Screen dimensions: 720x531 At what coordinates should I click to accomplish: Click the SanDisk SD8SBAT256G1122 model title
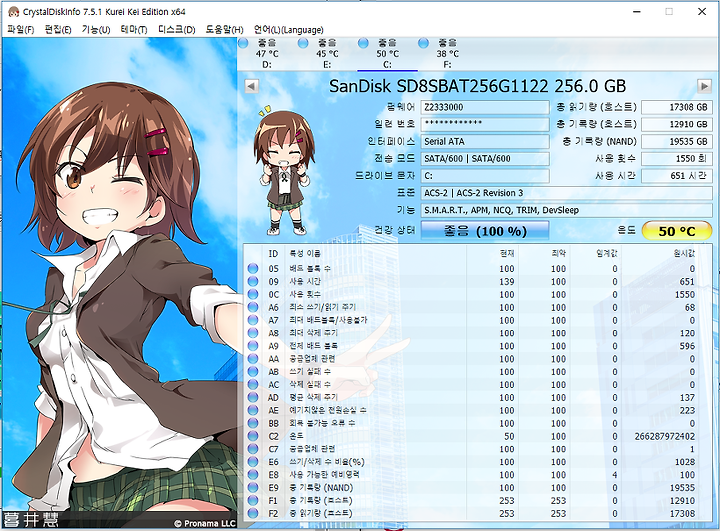478,86
